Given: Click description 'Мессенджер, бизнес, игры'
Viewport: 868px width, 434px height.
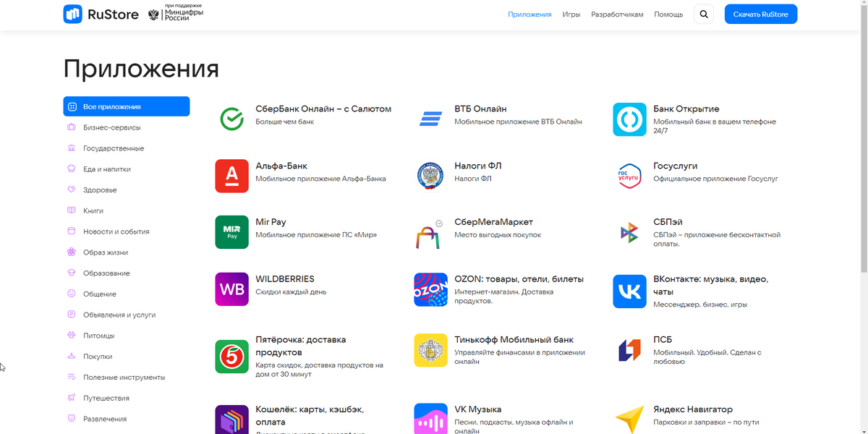Looking at the screenshot, I should point(700,305).
